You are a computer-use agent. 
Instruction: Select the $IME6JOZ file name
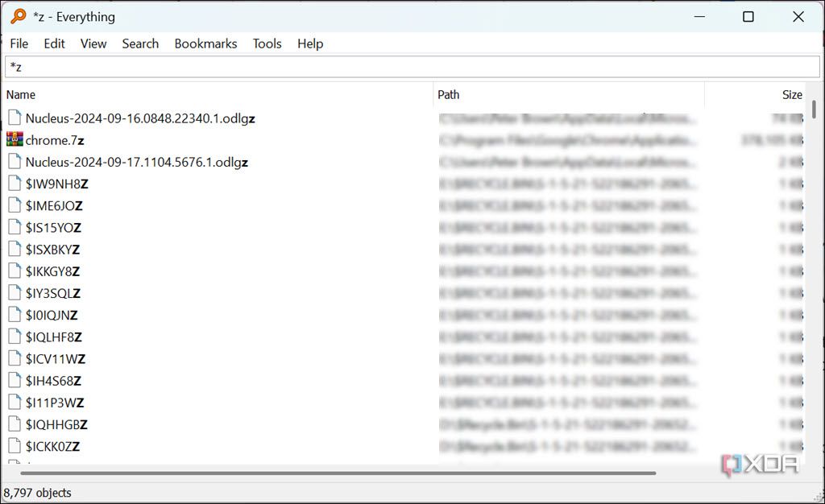tap(54, 206)
